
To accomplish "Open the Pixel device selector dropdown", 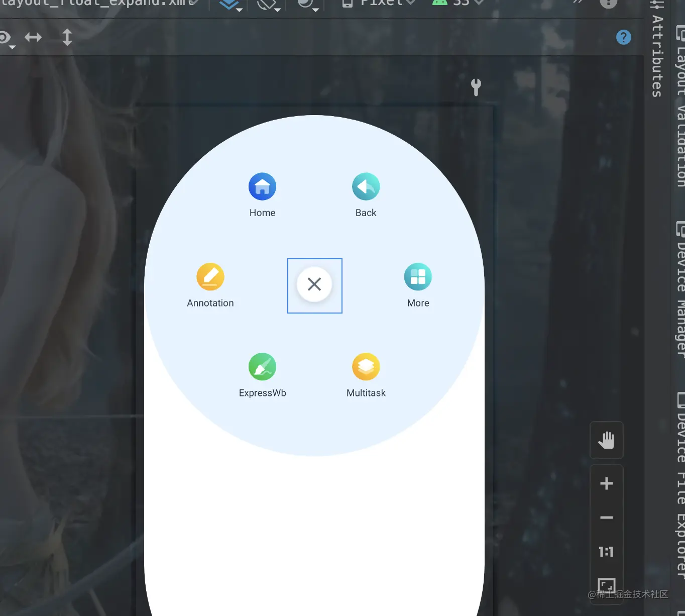I will coord(379,4).
